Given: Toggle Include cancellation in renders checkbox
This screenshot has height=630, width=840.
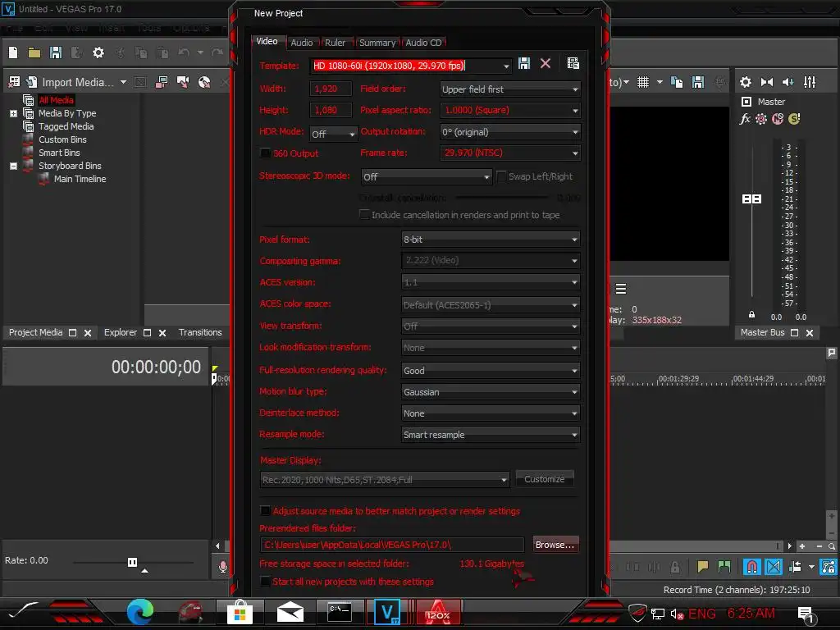Looking at the screenshot, I should coord(364,215).
